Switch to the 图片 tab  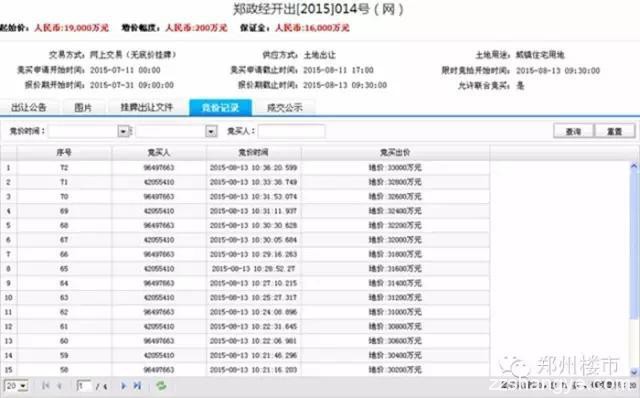(83, 108)
